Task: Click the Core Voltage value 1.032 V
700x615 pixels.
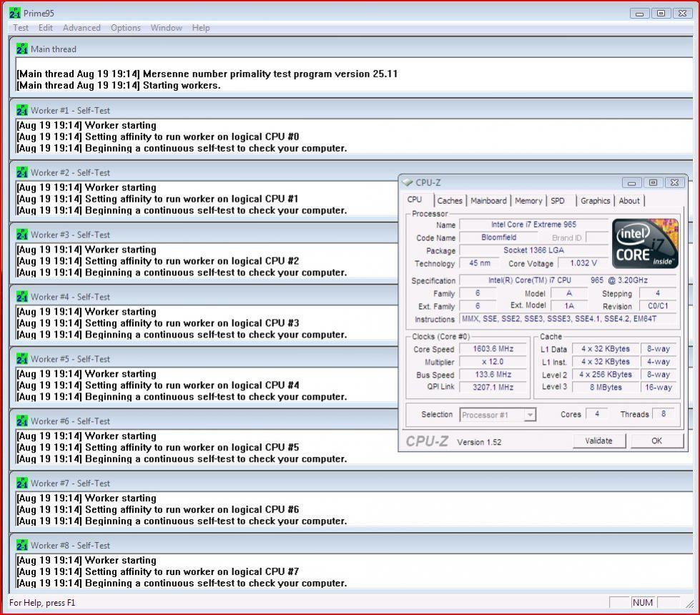Action: (x=583, y=263)
